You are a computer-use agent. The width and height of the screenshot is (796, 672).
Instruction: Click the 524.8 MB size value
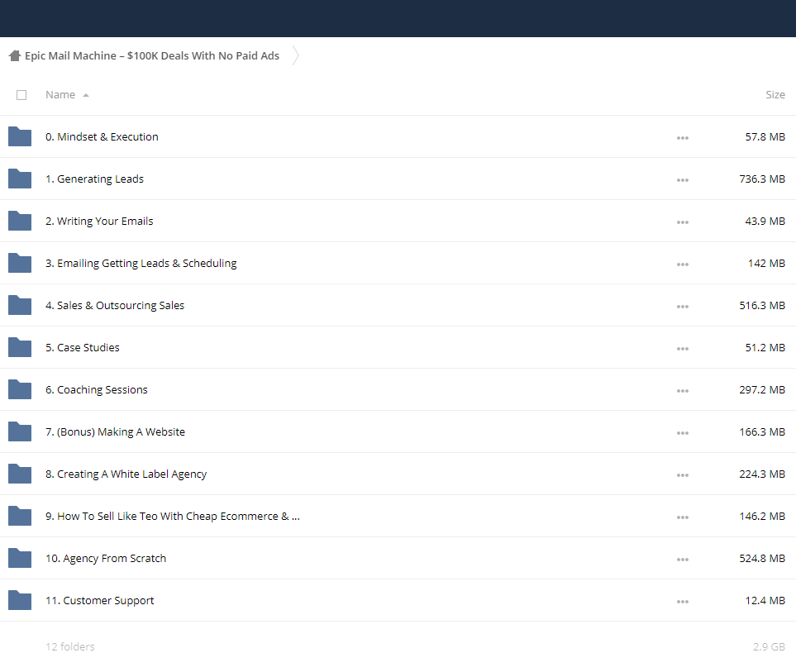click(762, 558)
